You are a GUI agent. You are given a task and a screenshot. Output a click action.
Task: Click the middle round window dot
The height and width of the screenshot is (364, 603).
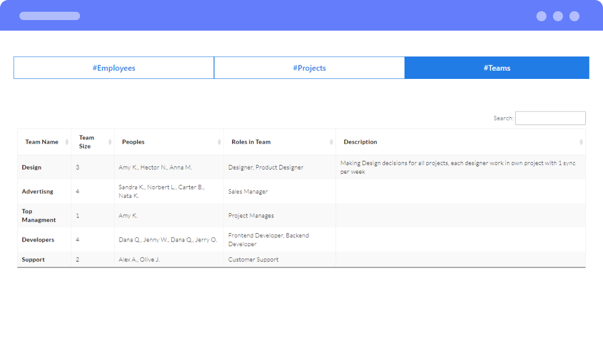pyautogui.click(x=558, y=16)
